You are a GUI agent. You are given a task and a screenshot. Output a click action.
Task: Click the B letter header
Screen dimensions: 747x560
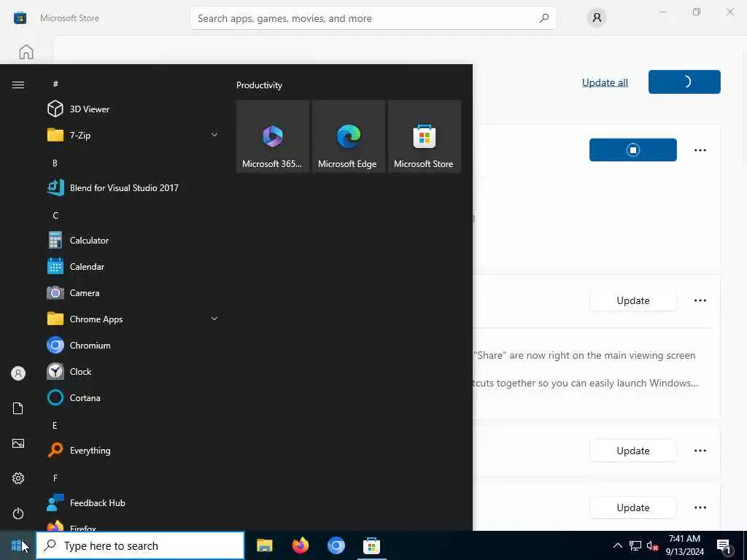click(55, 163)
